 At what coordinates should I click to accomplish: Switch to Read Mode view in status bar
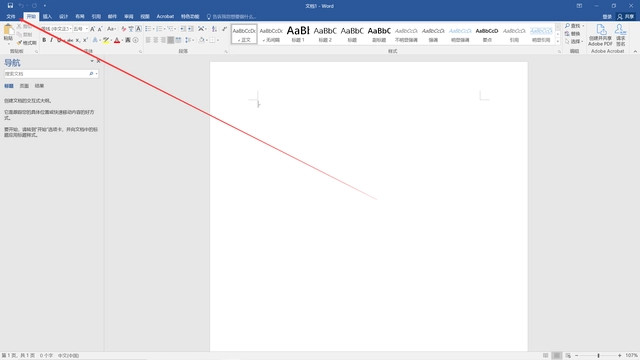pos(545,356)
